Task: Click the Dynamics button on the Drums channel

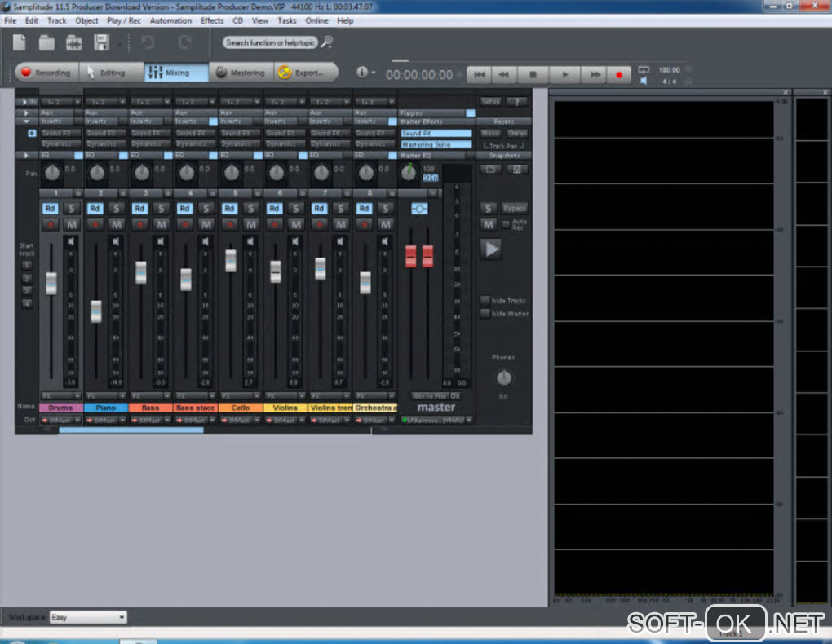Action: 60,143
